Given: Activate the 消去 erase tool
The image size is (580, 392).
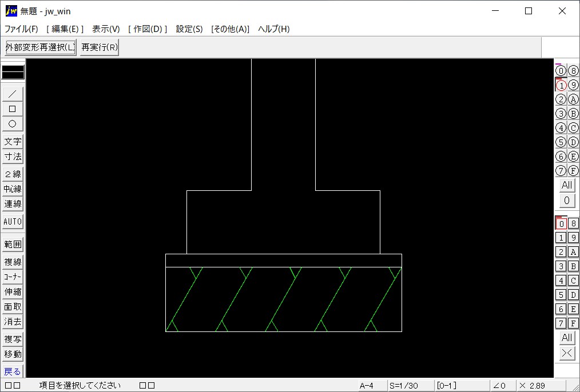Looking at the screenshot, I should click(13, 322).
